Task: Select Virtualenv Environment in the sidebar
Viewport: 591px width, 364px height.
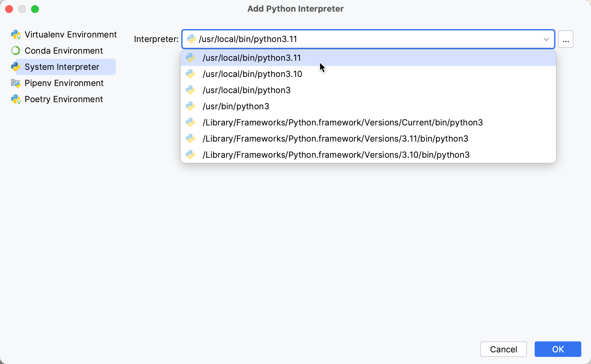Action: click(71, 34)
